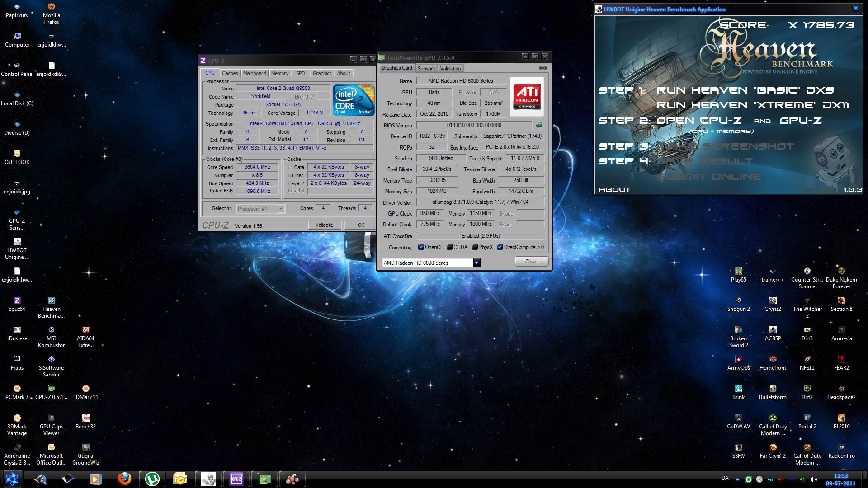The width and height of the screenshot is (868, 488).
Task: Open Processor #1 selection dropdown
Action: [281, 208]
